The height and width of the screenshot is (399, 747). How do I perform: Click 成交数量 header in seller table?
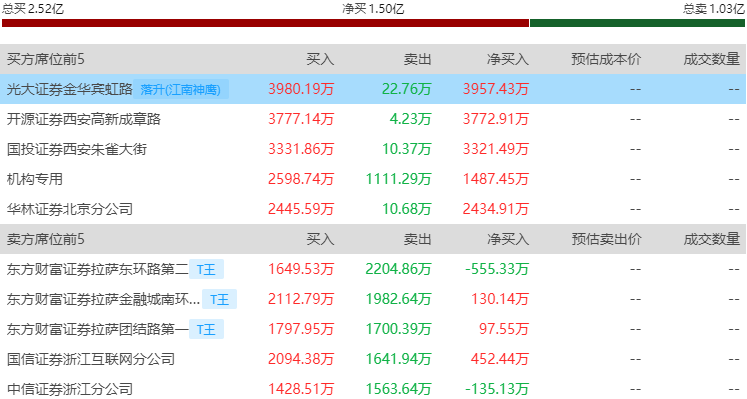712,239
